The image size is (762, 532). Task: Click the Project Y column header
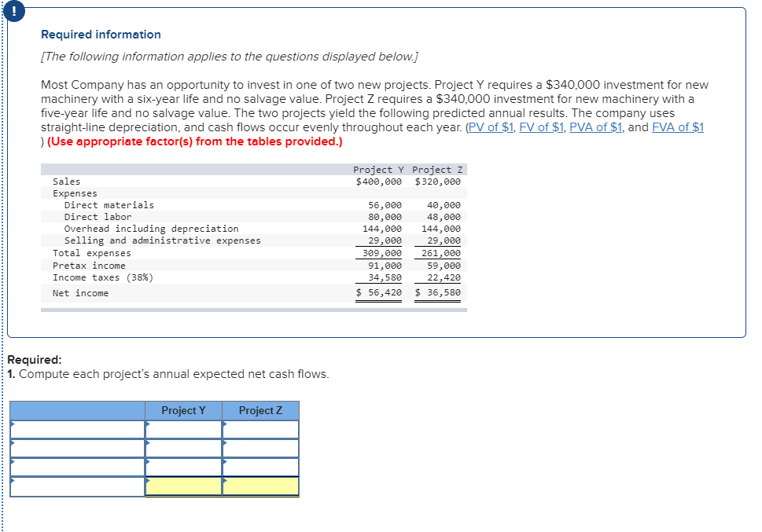[182, 410]
